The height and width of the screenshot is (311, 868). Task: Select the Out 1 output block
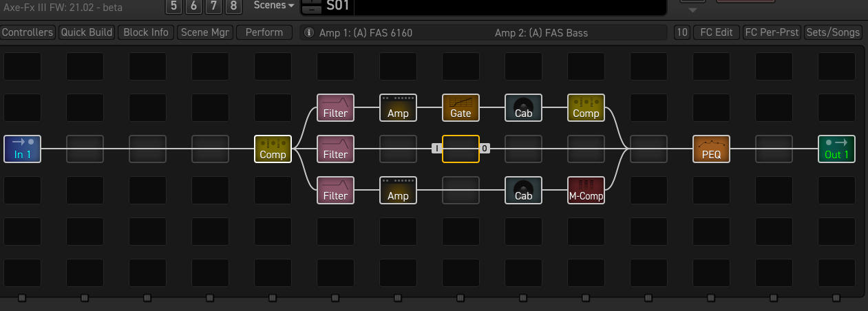(x=836, y=149)
